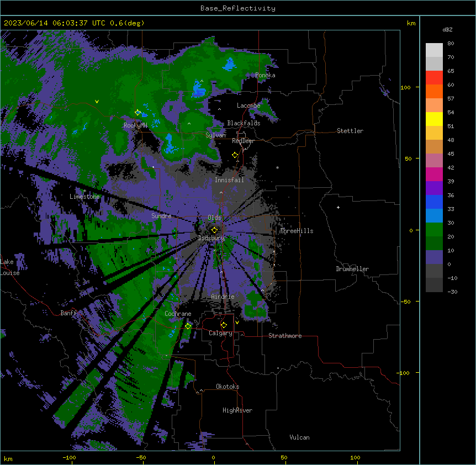Pick the yellow 54-51 dBZ legend swatch
The width and height of the screenshot is (476, 465).
coord(434,119)
